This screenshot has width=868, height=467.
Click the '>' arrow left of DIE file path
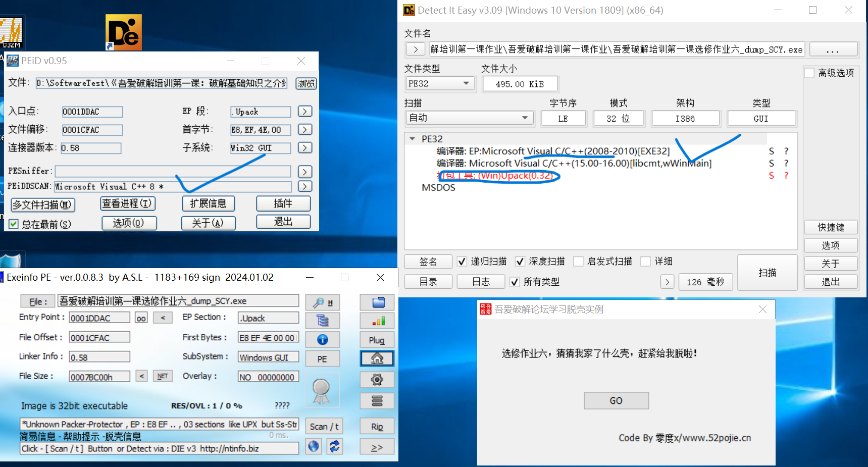(x=416, y=49)
